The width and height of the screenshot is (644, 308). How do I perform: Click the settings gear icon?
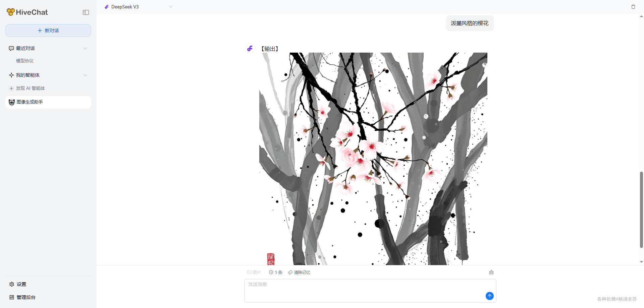pos(12,284)
